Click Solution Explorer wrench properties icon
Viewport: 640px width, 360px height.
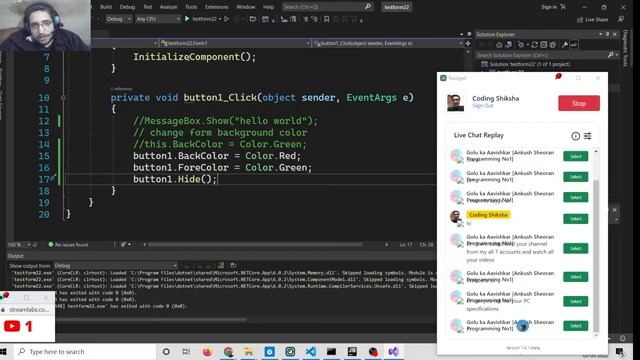point(565,45)
